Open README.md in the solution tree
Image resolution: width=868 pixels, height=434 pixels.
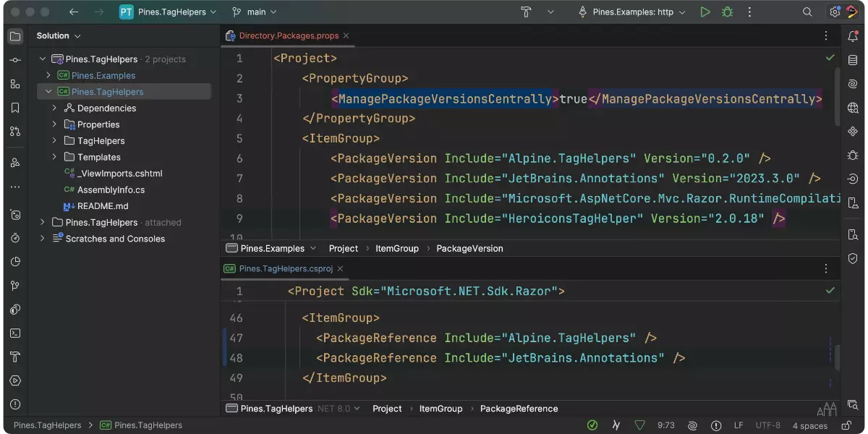pos(102,206)
